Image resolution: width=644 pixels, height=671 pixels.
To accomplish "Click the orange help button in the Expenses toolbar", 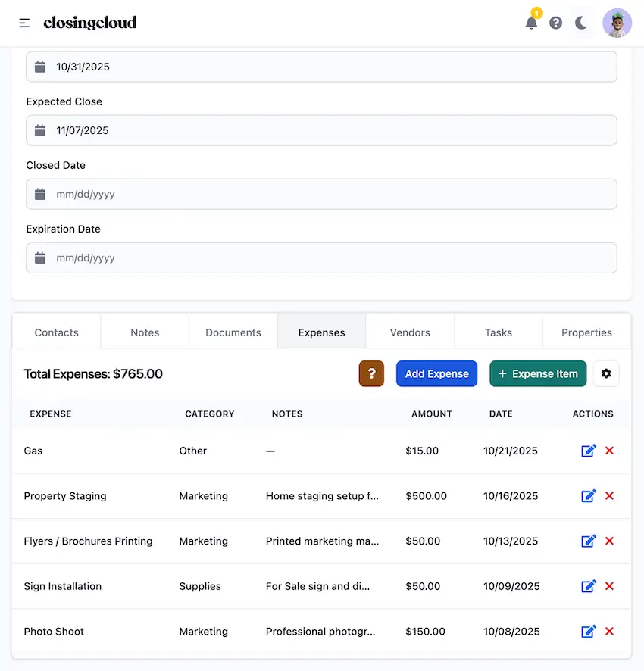I will coord(371,373).
